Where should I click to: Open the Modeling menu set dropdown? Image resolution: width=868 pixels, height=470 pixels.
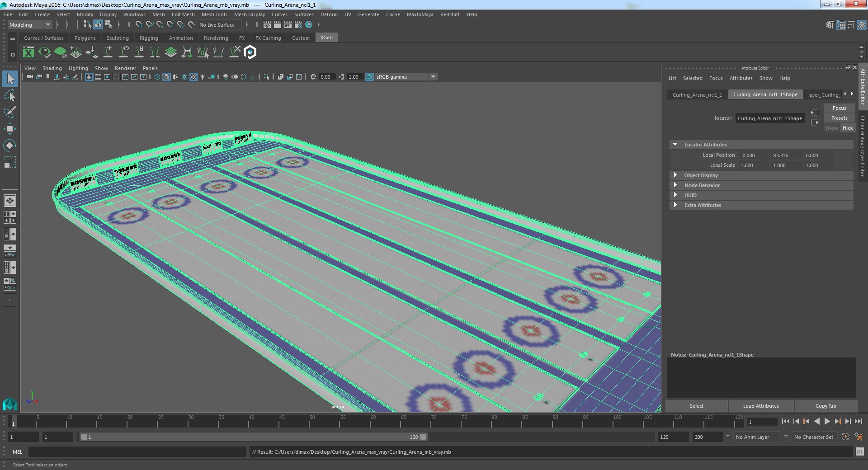(x=30, y=25)
